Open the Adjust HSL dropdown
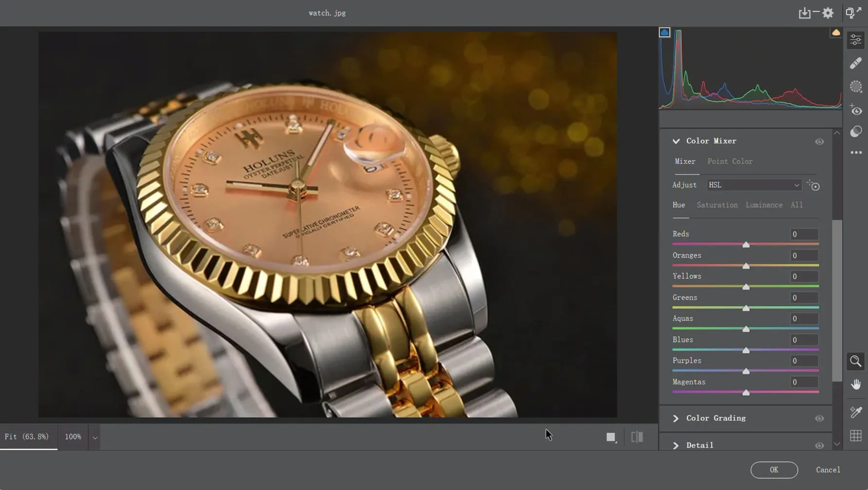868x490 pixels. 753,185
